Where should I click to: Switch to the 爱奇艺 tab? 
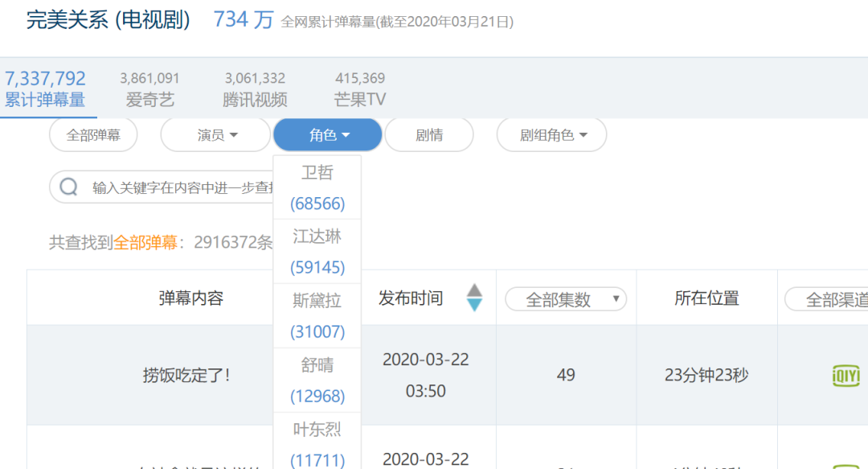[x=149, y=88]
